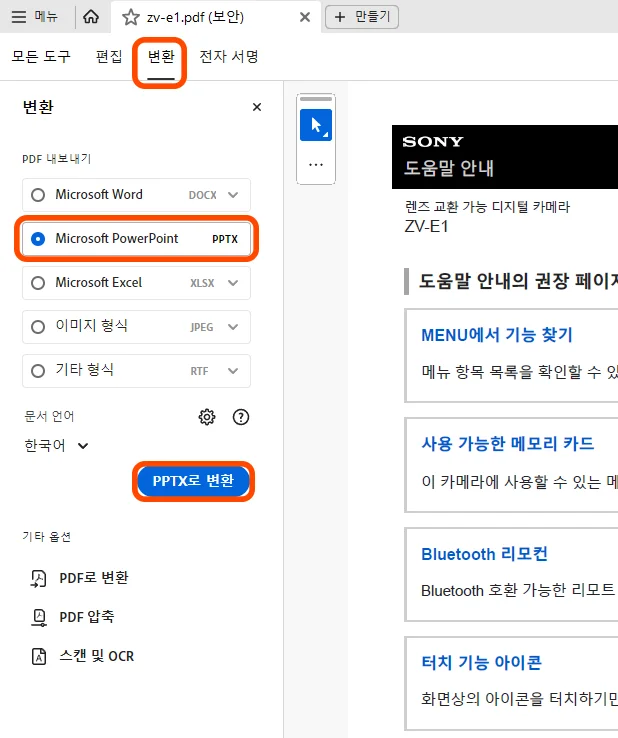Image resolution: width=618 pixels, height=738 pixels.
Task: Click the 메뉴 text label
Action: tap(46, 17)
